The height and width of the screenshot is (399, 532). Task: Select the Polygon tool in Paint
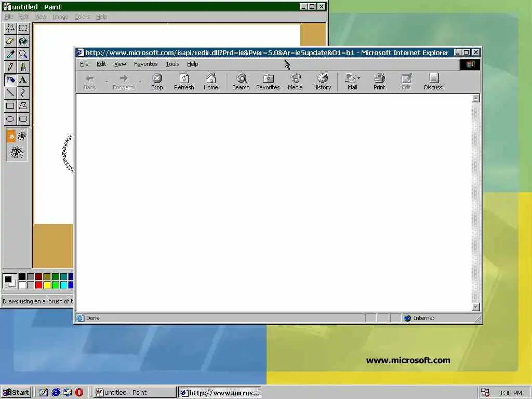click(x=23, y=106)
